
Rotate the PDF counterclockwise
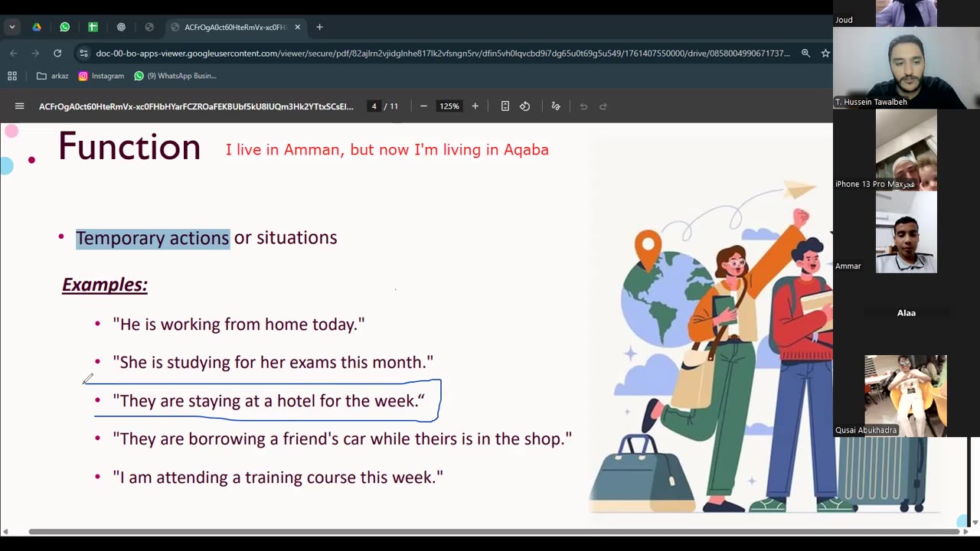coord(525,106)
